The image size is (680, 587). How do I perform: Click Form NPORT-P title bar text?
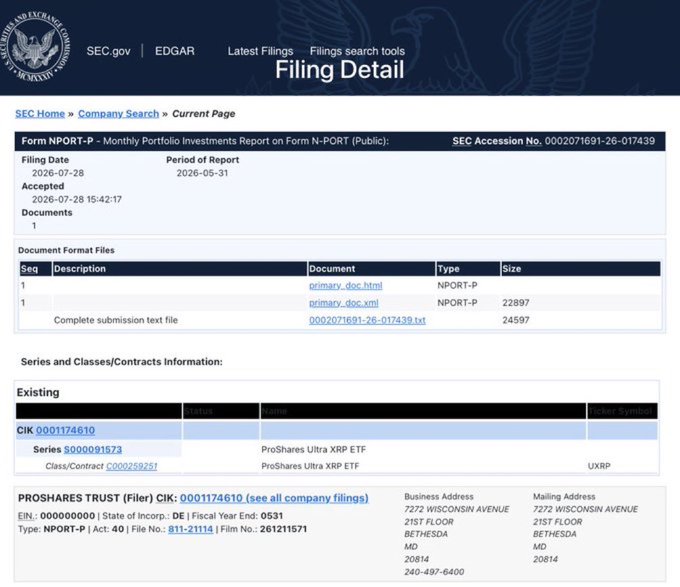click(x=205, y=141)
